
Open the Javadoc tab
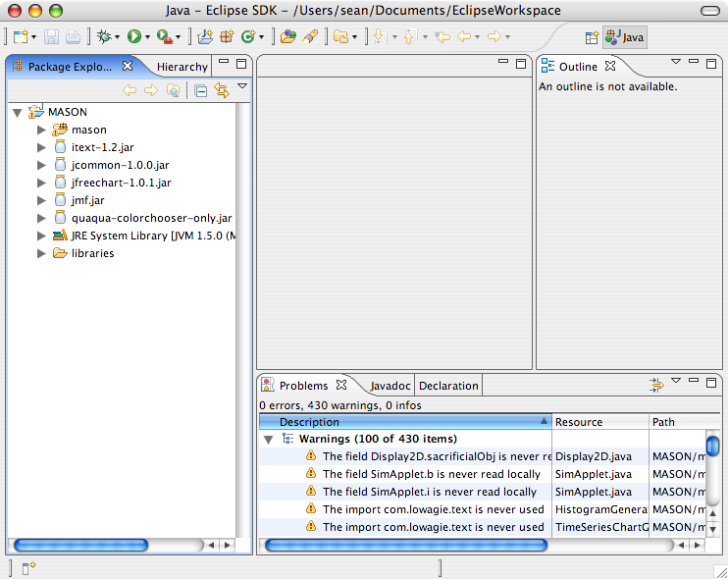click(x=390, y=386)
